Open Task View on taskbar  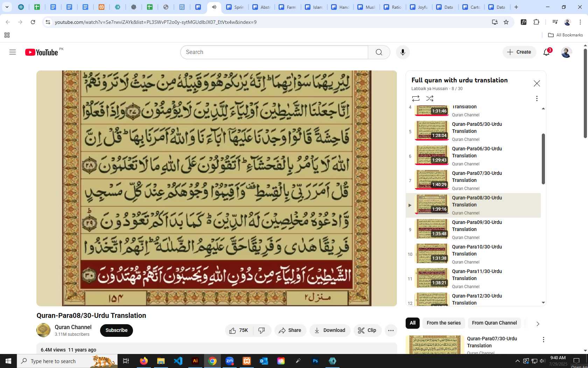126,361
